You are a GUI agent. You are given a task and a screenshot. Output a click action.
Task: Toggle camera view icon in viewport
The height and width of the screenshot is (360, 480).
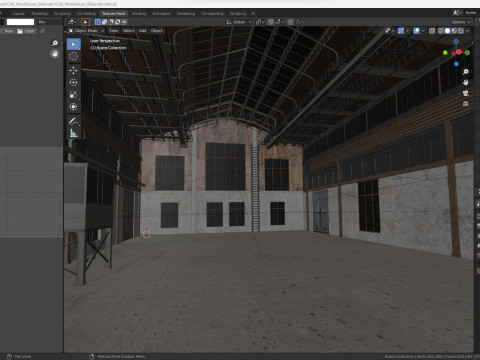click(x=466, y=93)
